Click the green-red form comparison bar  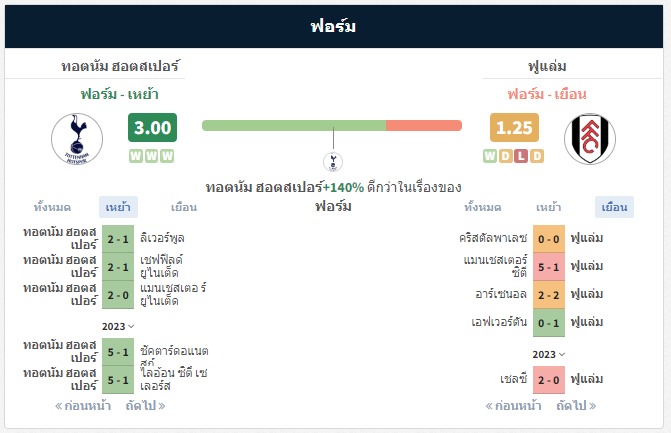pos(332,125)
